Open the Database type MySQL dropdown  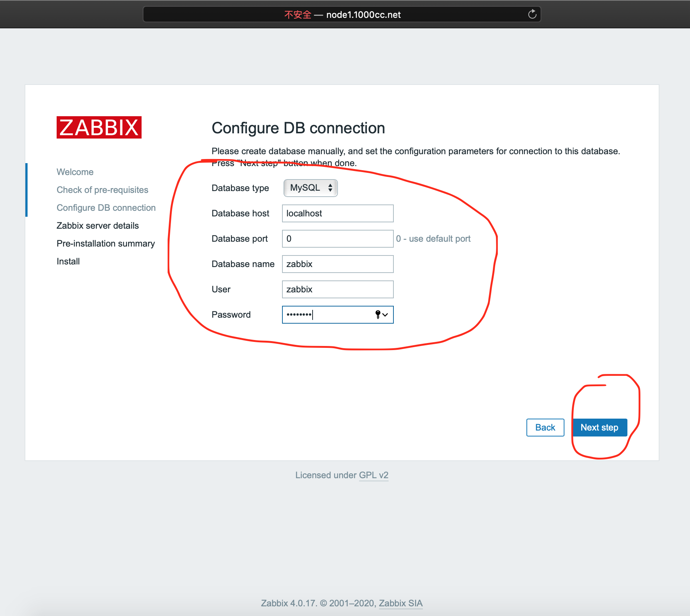click(x=310, y=188)
